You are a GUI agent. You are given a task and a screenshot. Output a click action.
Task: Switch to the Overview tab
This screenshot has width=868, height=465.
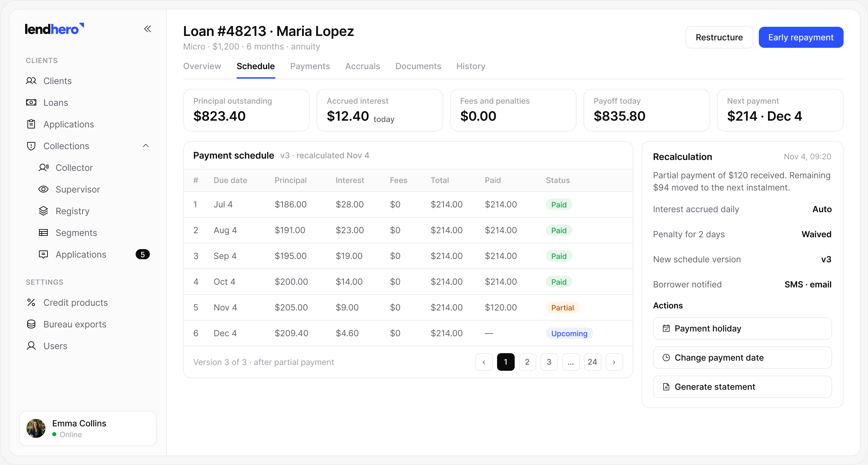coord(202,66)
